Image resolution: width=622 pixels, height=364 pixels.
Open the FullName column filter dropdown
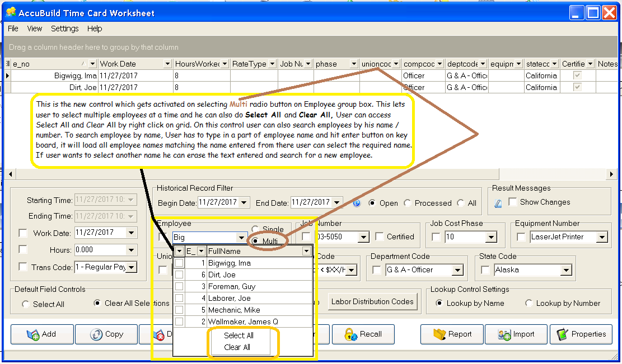click(x=306, y=250)
